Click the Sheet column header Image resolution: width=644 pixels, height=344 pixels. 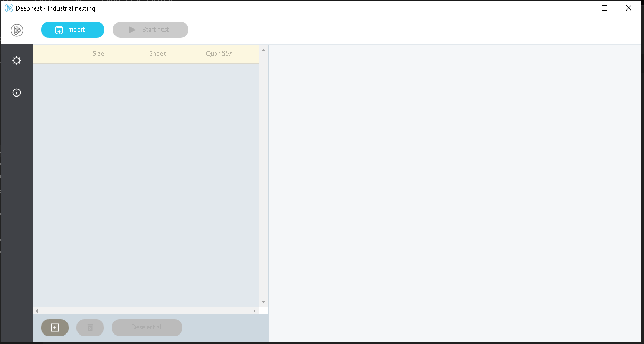157,54
